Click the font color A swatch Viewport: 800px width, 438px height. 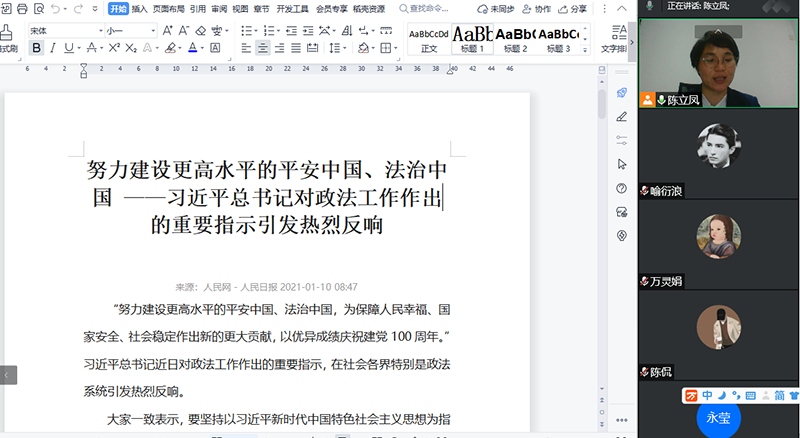tap(193, 48)
